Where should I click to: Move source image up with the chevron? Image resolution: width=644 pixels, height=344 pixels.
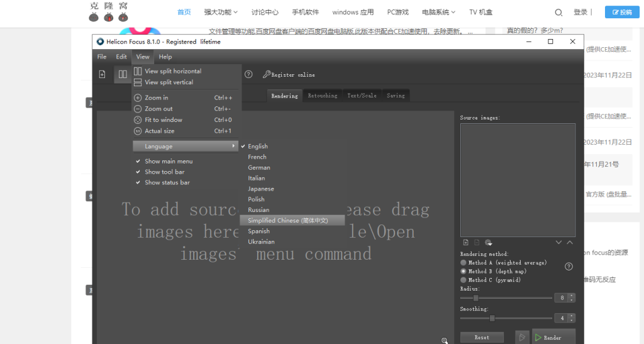click(x=570, y=243)
